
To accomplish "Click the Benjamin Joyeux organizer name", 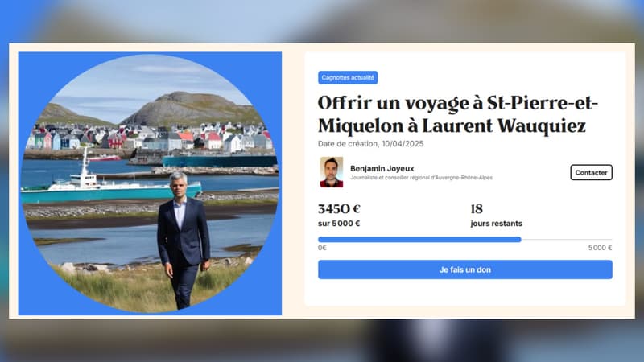I will click(382, 168).
